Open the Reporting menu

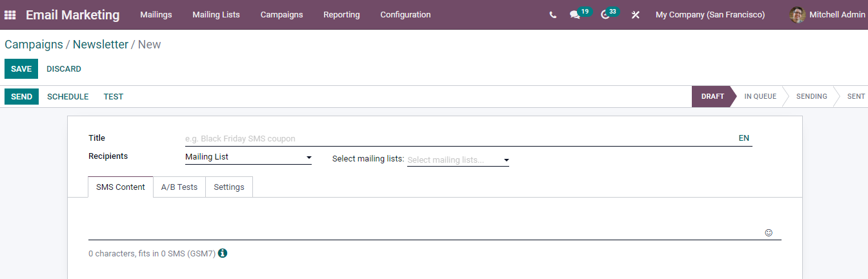click(x=341, y=15)
